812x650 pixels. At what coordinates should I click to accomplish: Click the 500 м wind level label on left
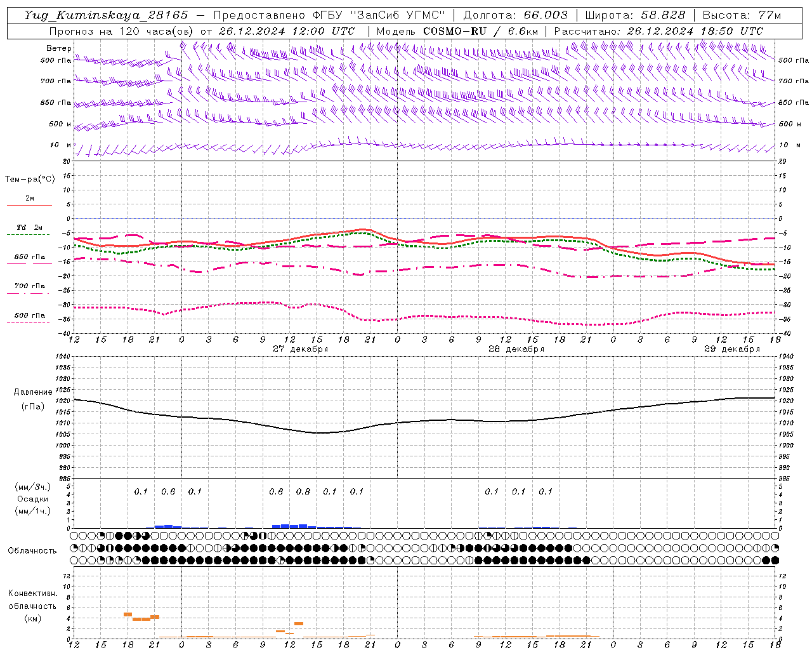coord(60,124)
